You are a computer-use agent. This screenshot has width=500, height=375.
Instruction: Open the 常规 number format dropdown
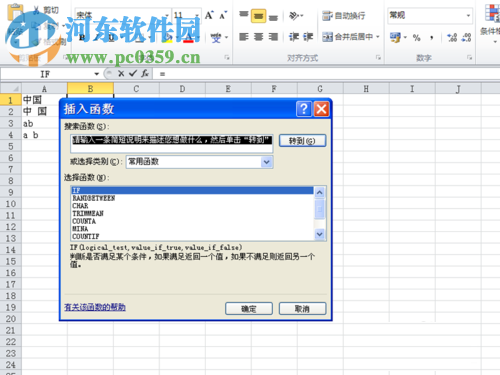click(468, 15)
